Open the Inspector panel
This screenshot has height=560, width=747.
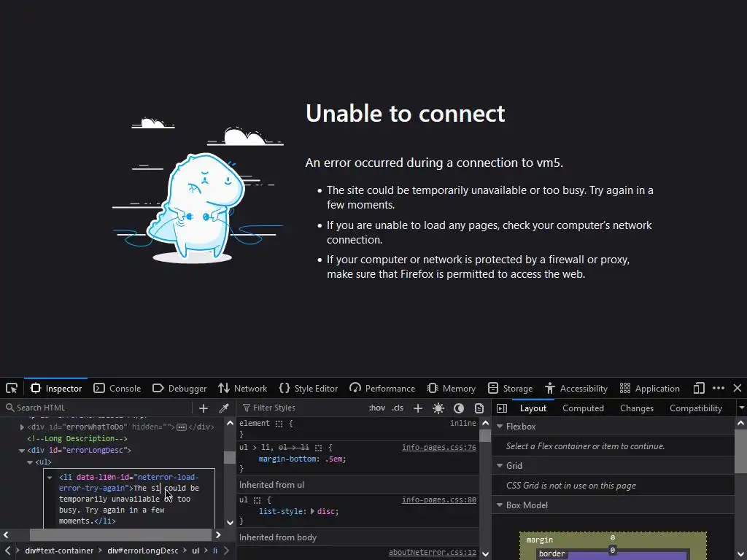coord(56,388)
